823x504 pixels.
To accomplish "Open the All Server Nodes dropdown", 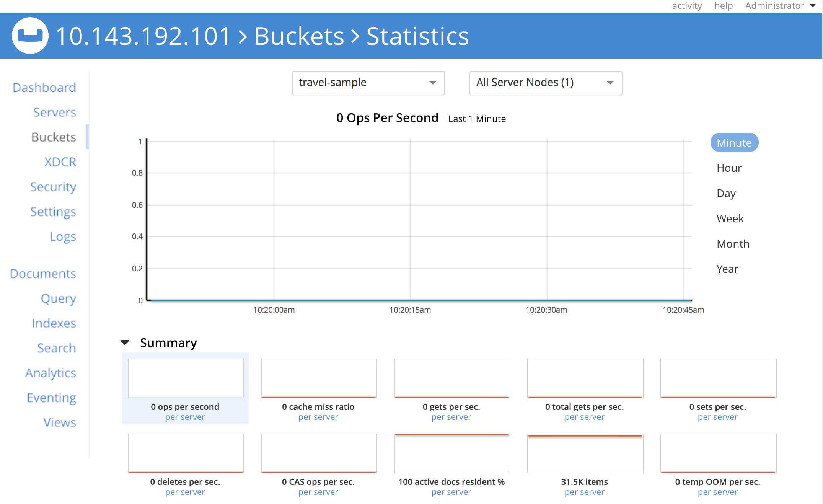I will [545, 83].
